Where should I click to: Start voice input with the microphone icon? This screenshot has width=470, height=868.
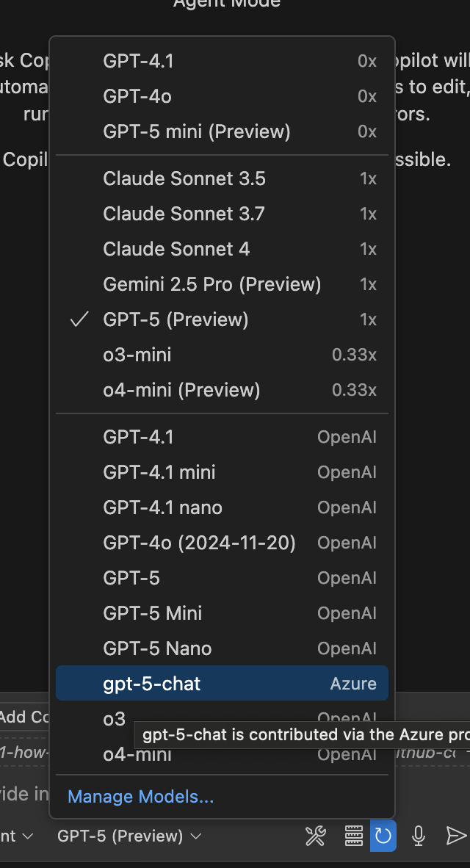(x=417, y=836)
